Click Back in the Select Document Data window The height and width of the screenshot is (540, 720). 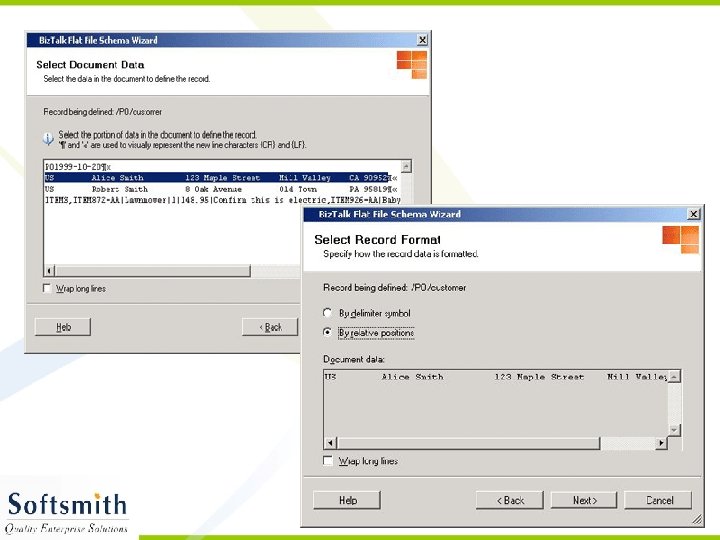[x=270, y=327]
